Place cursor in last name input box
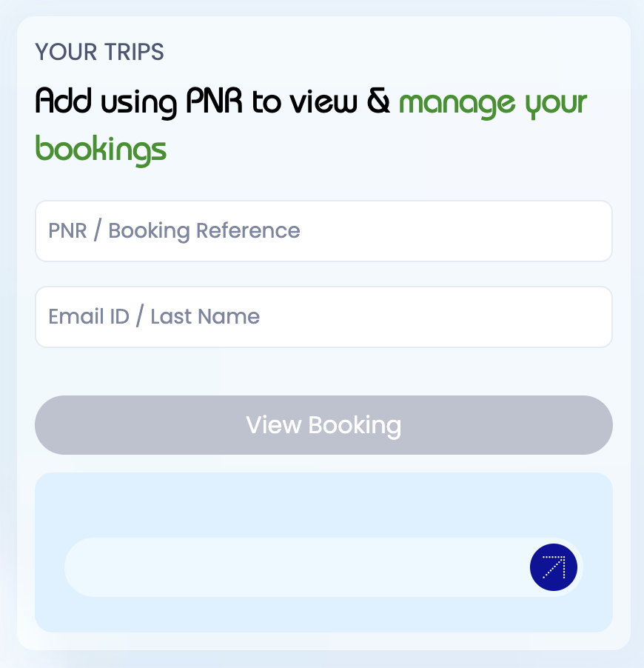This screenshot has height=668, width=644. 323,317
